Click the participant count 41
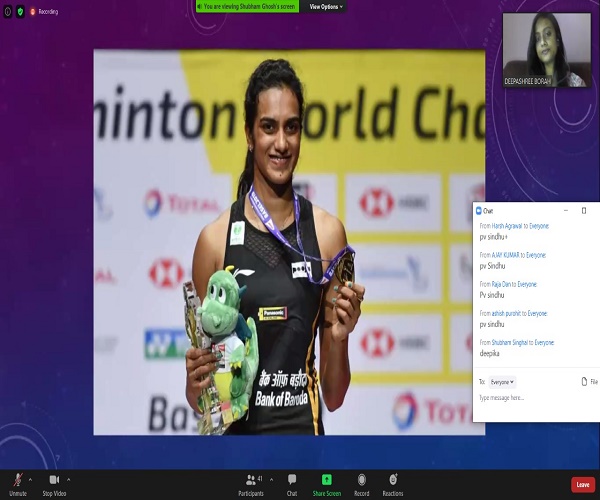The image size is (600, 500). point(260,479)
